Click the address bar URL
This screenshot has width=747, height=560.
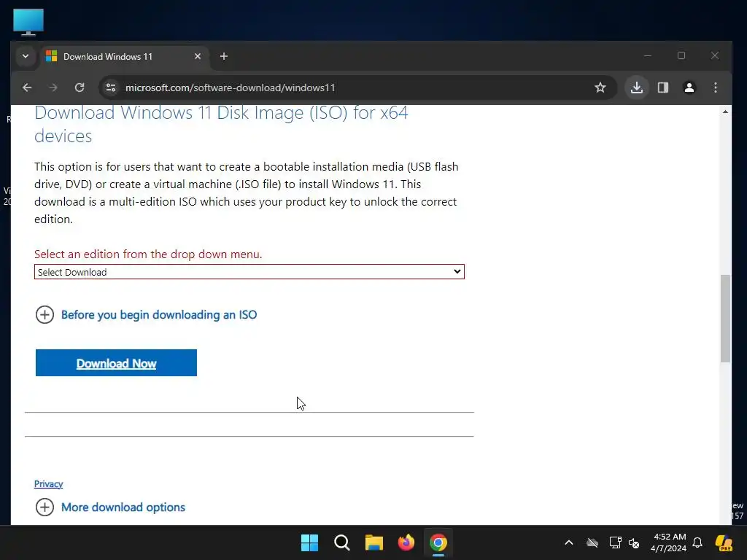(230, 87)
